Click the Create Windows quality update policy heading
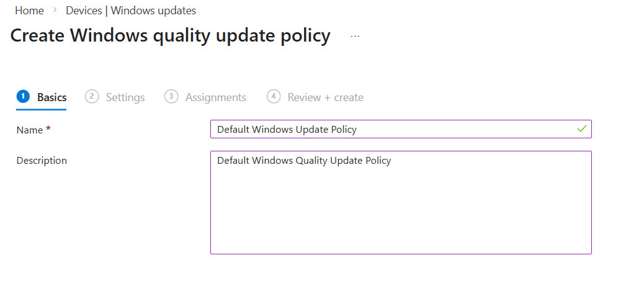 click(x=171, y=35)
